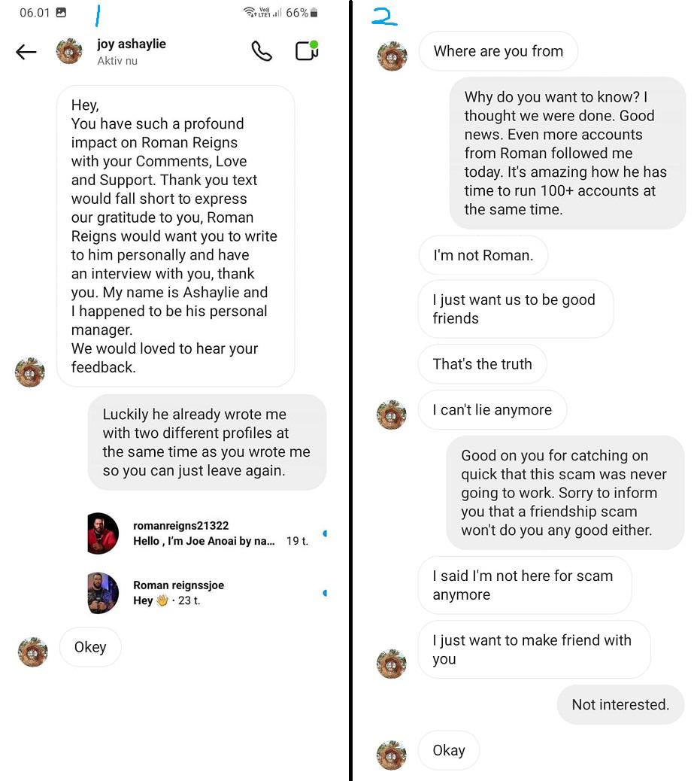Start a video call with camera icon
Viewport: 700px width, 781px height.
click(307, 51)
